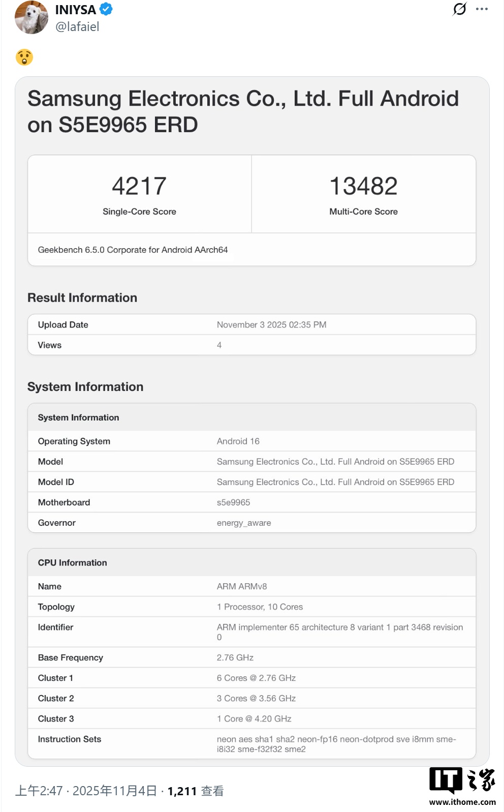Click the IT之家 watermark logo
504x812 pixels.
tap(462, 780)
